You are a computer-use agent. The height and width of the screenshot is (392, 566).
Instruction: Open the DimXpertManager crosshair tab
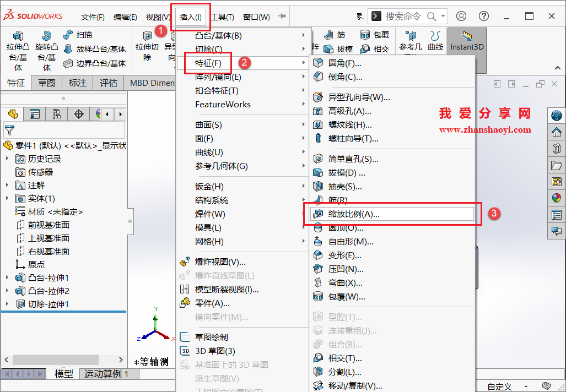coord(79,115)
